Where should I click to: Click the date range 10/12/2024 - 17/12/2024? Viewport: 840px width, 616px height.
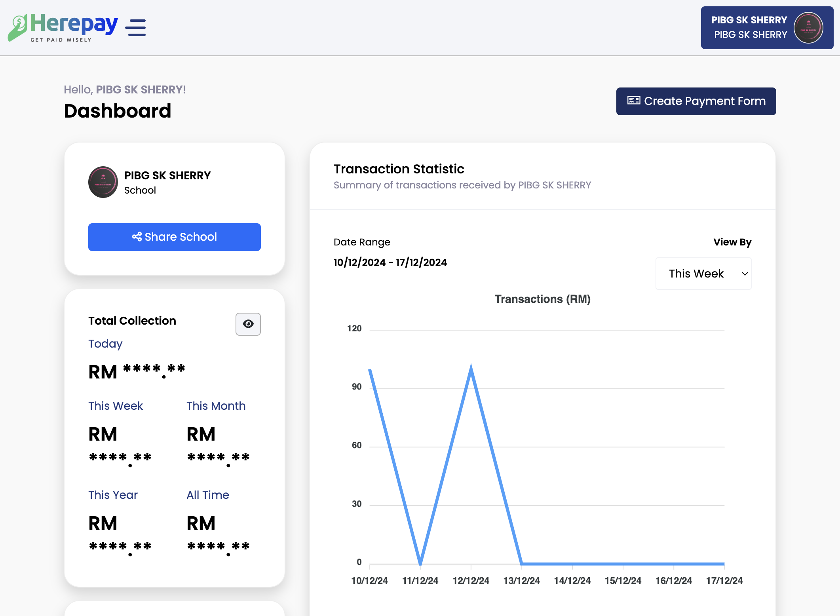[390, 262]
